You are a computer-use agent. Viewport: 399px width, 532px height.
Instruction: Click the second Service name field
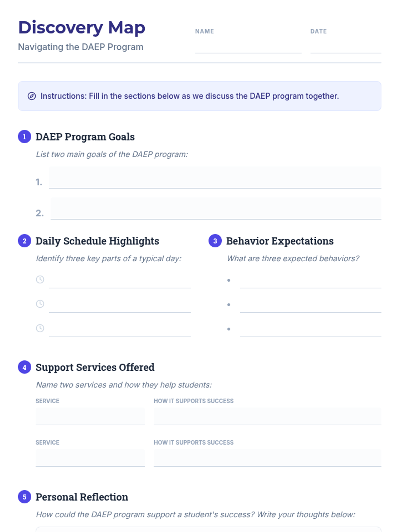pyautogui.click(x=90, y=458)
